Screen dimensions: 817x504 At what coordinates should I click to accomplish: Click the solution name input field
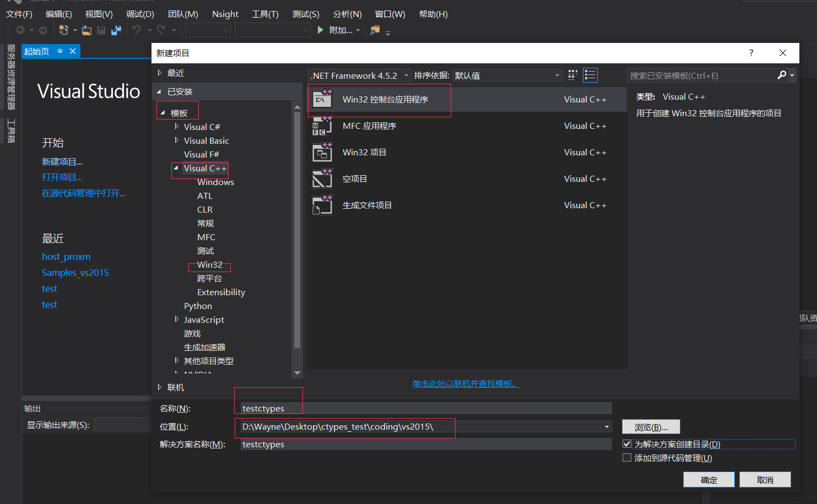[426, 444]
